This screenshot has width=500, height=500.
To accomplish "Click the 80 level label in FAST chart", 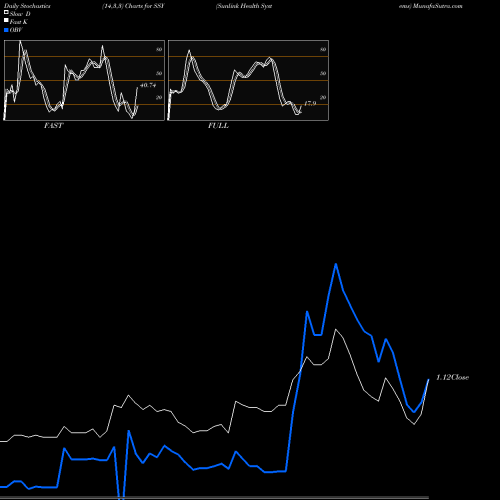I will point(159,49).
